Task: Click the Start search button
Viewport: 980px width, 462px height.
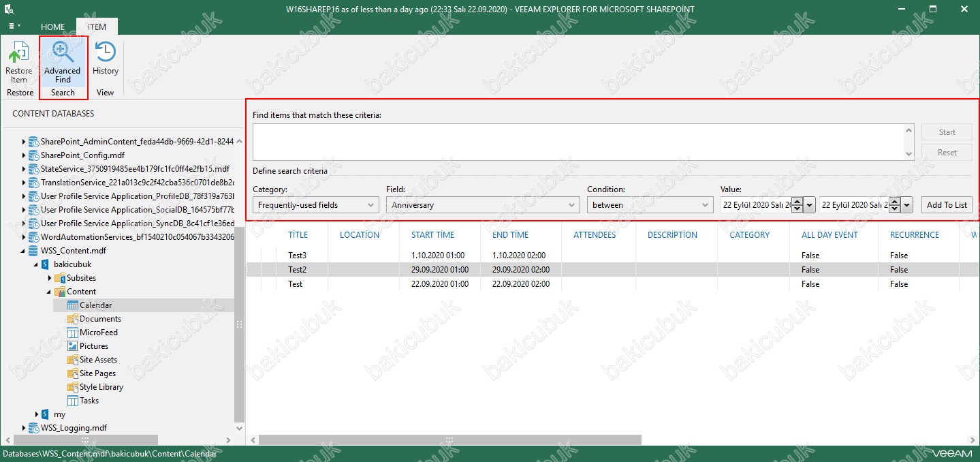Action: (947, 132)
